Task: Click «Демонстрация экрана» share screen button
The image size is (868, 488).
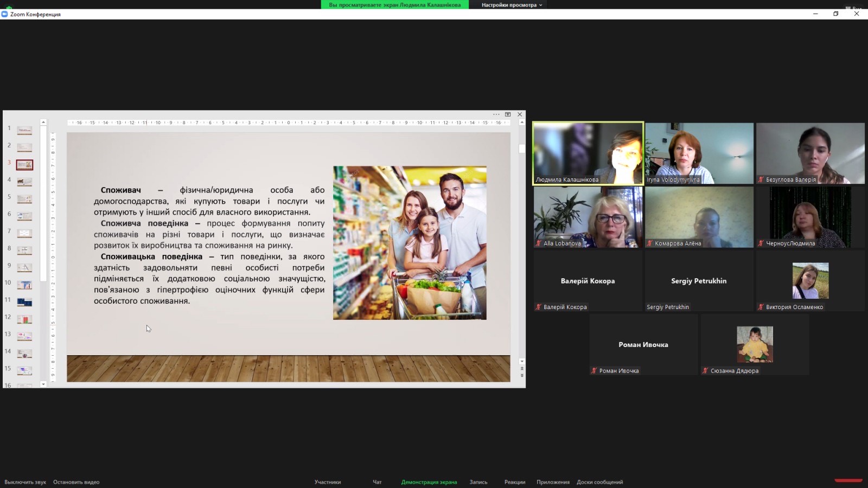Action: 429,482
